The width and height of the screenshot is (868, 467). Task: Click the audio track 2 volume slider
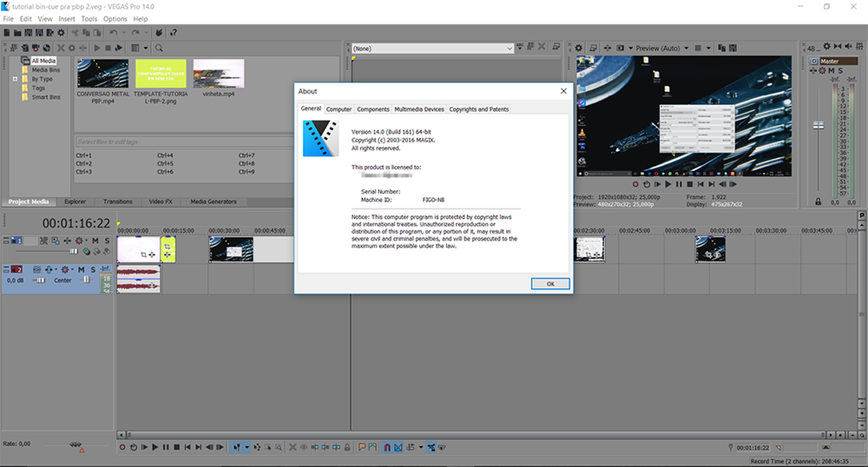[x=40, y=280]
